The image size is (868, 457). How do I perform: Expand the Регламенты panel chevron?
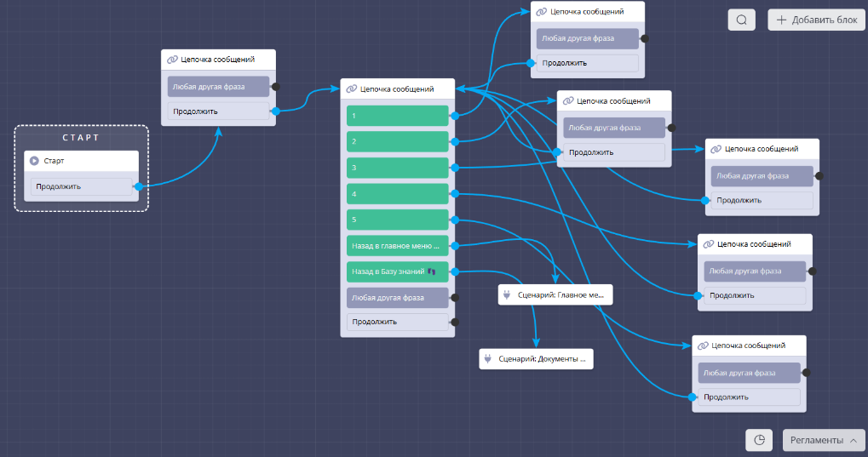(x=853, y=440)
